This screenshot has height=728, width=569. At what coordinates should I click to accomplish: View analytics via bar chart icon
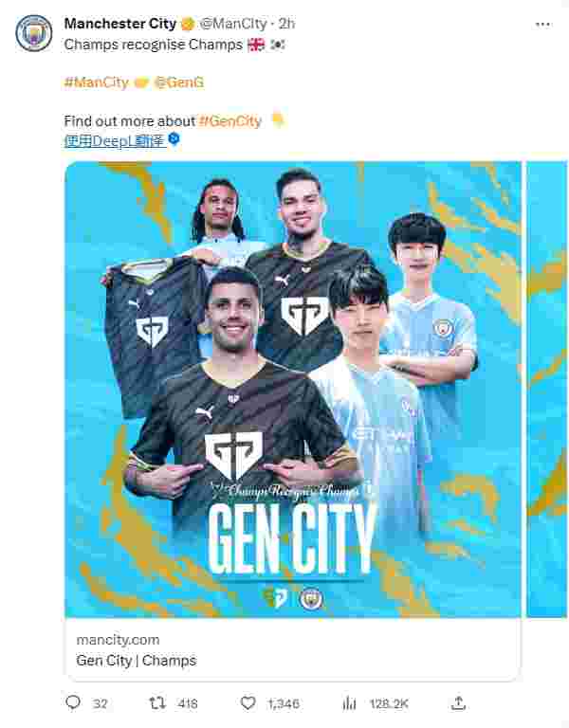349,703
